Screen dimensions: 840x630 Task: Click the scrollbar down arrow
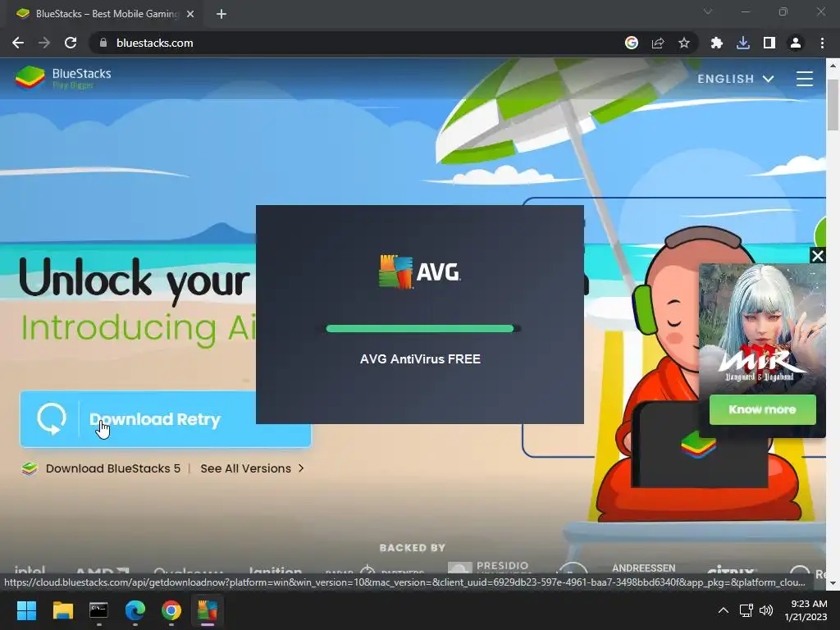click(x=833, y=583)
